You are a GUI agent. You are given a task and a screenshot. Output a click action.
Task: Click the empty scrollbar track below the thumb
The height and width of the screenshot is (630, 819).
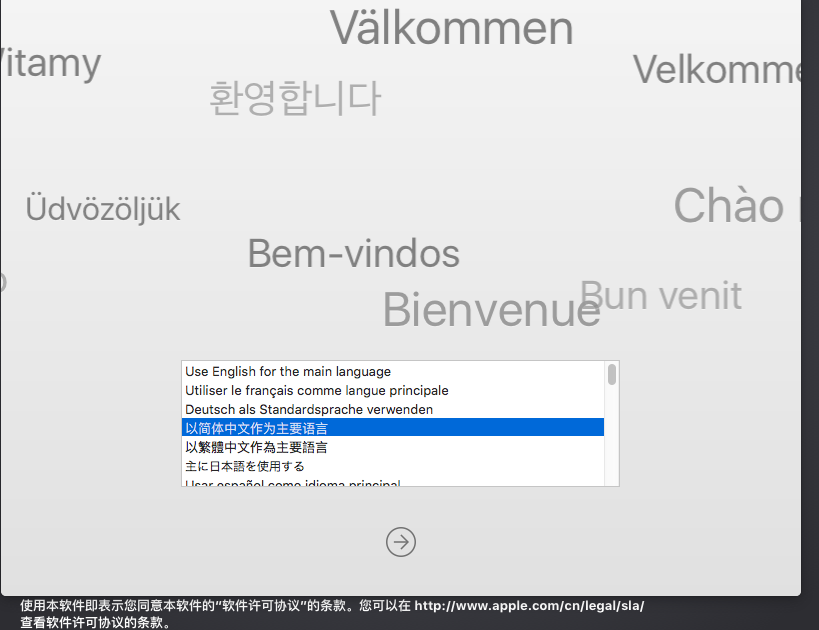coord(612,436)
